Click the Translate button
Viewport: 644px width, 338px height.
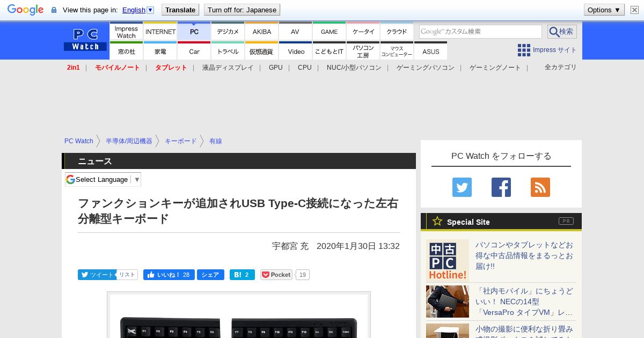click(x=180, y=10)
